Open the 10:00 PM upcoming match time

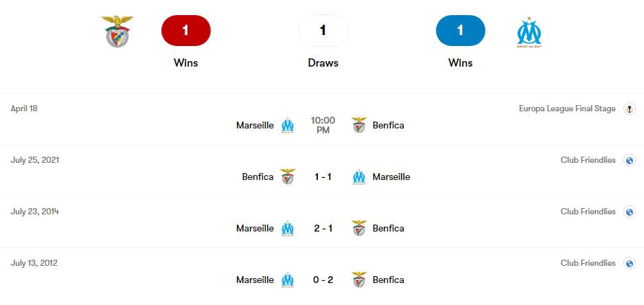point(323,126)
